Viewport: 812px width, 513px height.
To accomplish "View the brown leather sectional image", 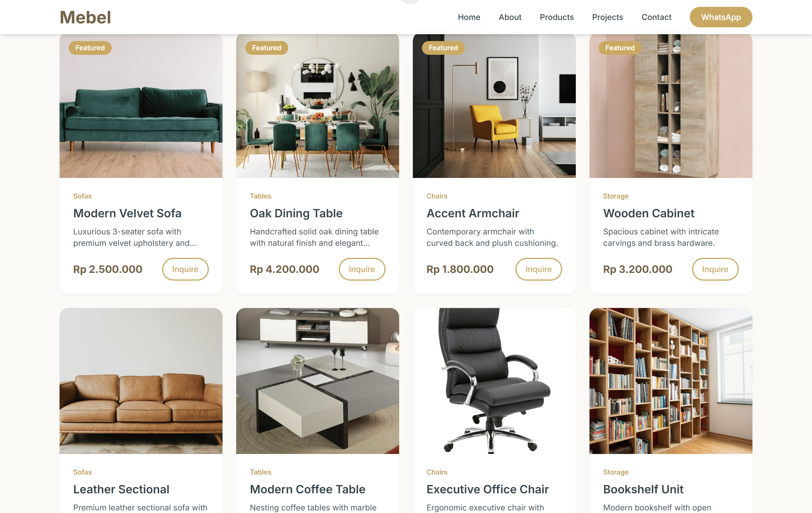I will pyautogui.click(x=141, y=381).
